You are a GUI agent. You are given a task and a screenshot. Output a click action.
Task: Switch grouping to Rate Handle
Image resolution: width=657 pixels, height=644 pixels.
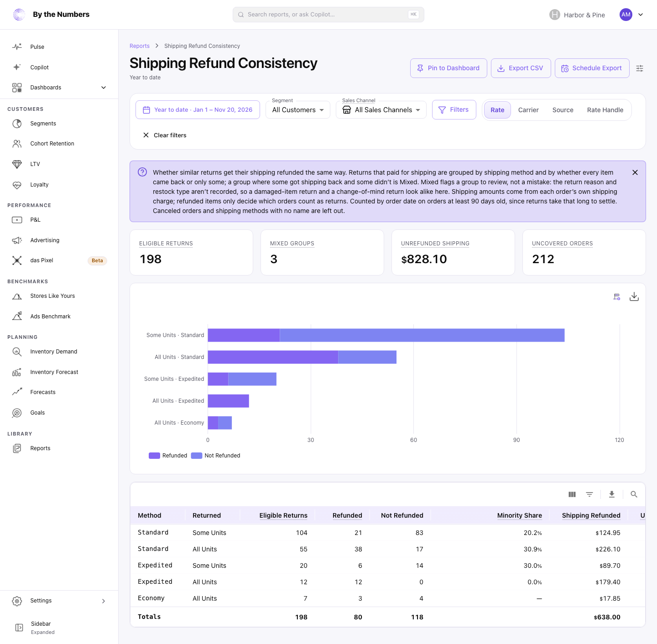(605, 110)
